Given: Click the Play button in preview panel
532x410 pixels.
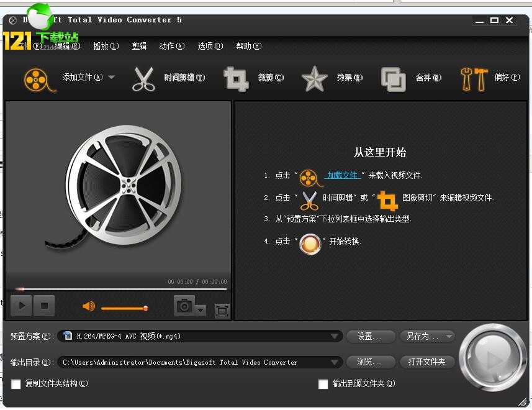Looking at the screenshot, I should pyautogui.click(x=21, y=306).
